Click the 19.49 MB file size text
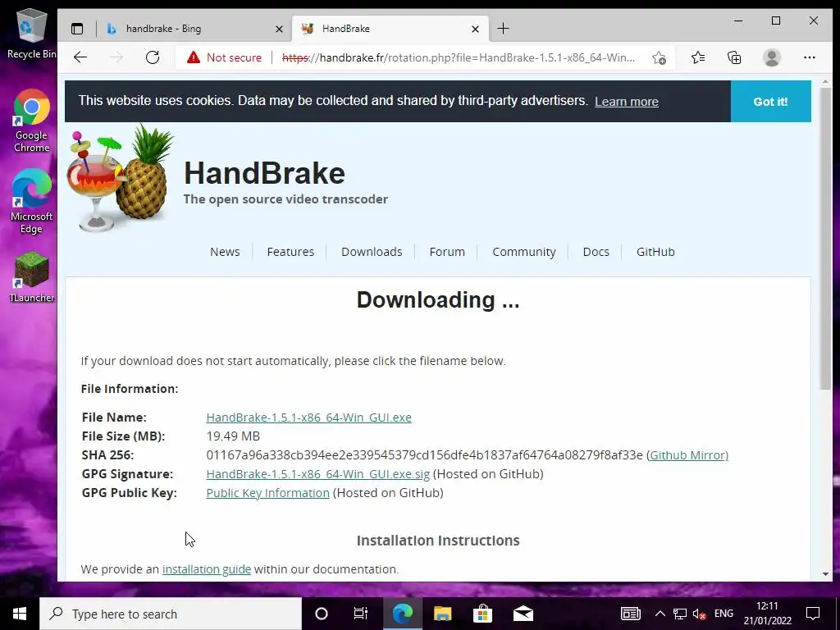The image size is (840, 630). 233,436
